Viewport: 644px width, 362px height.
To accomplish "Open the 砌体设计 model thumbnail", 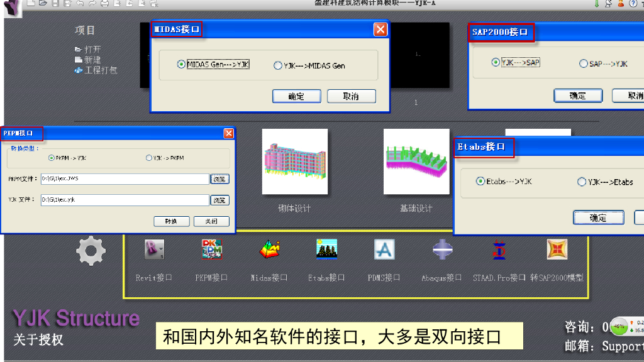I will click(x=295, y=162).
